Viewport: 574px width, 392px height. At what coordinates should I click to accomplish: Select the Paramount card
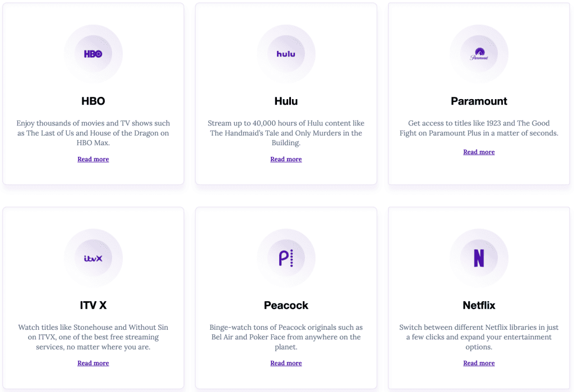(x=479, y=94)
